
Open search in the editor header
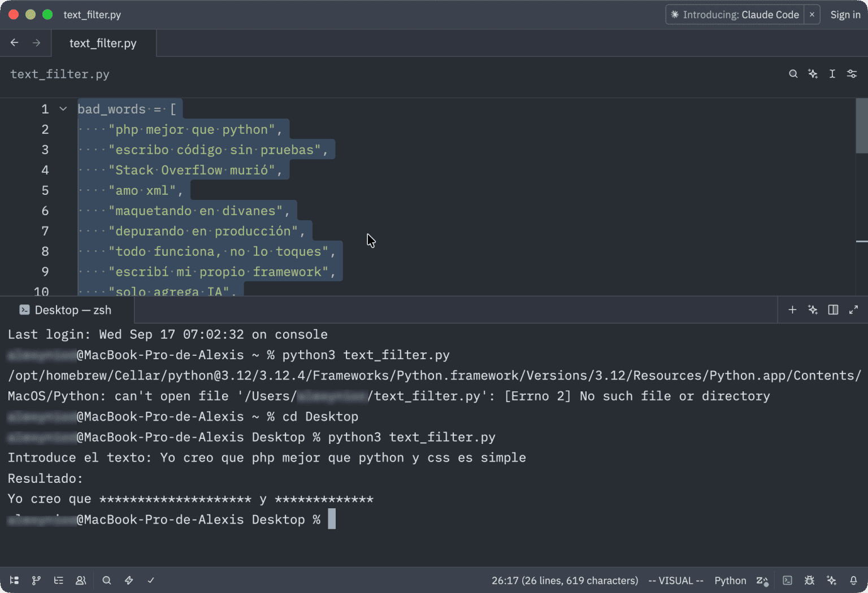793,73
